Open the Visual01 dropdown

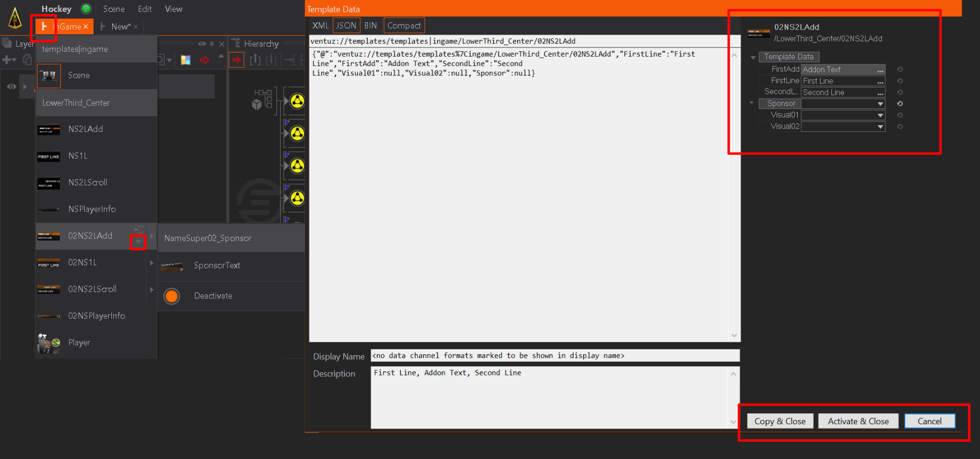[880, 115]
